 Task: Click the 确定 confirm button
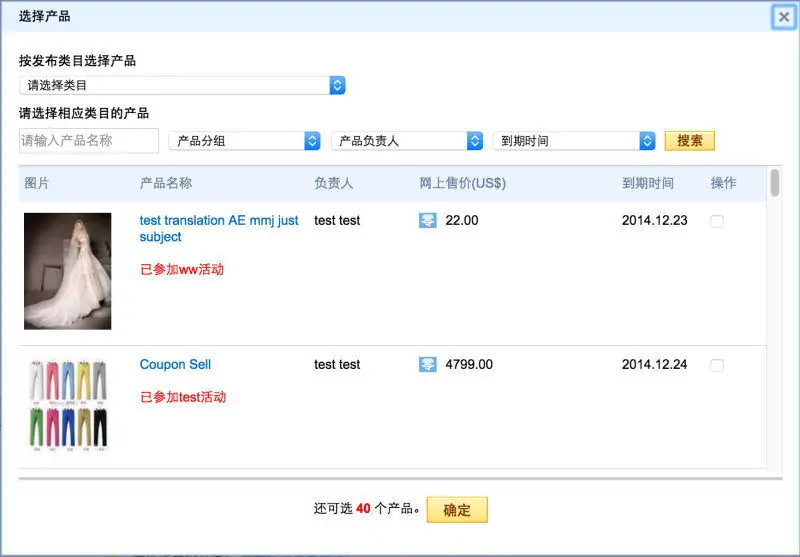(x=457, y=510)
